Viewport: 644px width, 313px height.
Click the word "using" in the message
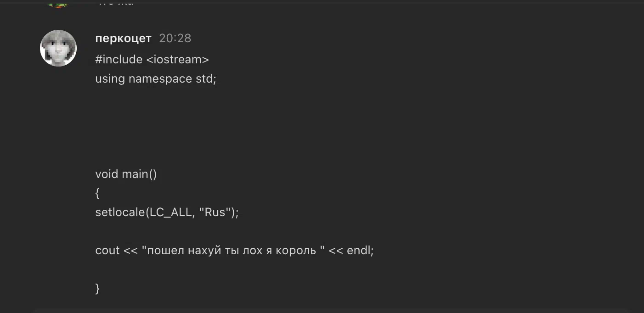(110, 79)
